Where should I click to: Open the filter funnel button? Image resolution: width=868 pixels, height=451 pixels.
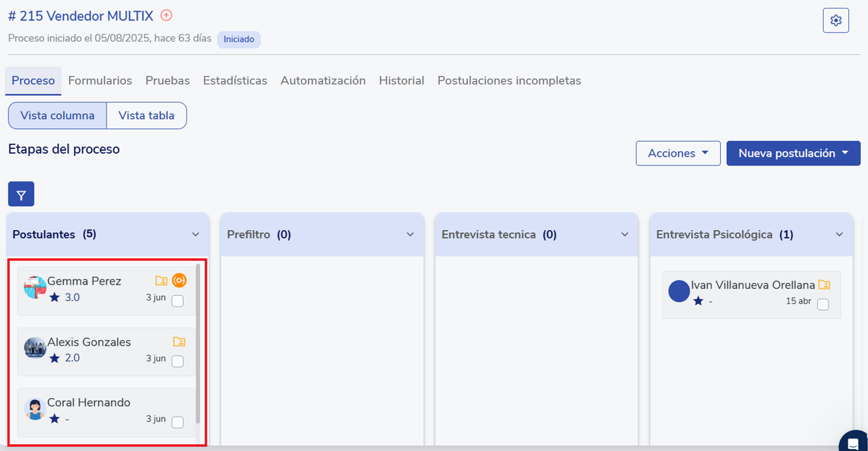pyautogui.click(x=21, y=195)
